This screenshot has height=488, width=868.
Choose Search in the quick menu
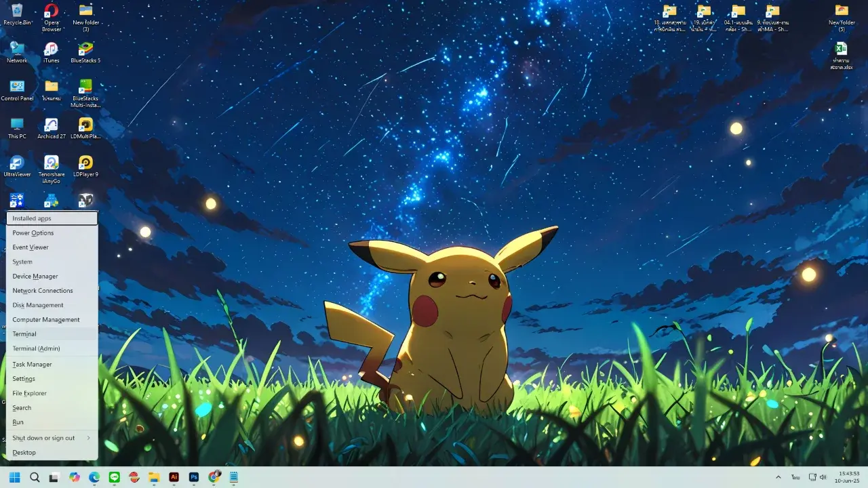[x=52, y=408]
